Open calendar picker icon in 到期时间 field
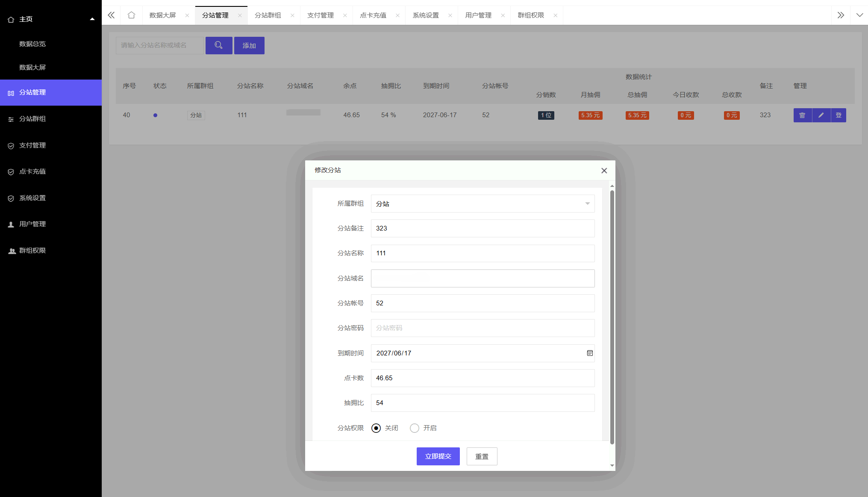The width and height of the screenshot is (868, 497). tap(590, 353)
